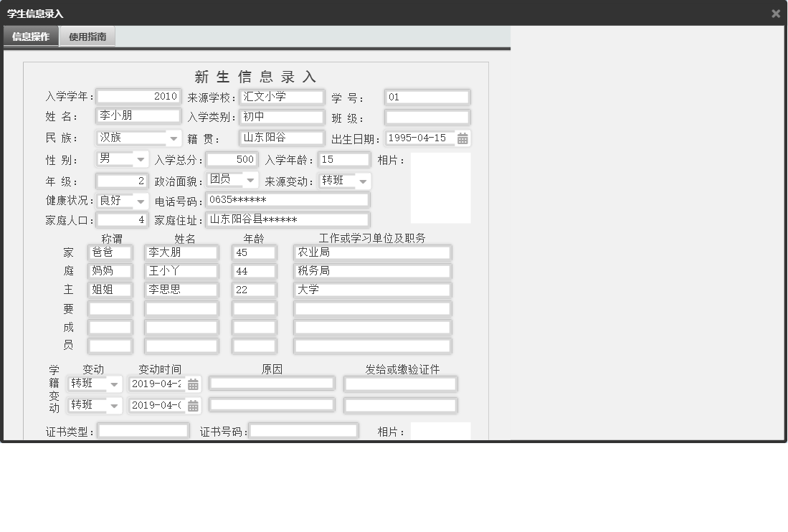The height and width of the screenshot is (532, 788).
Task: Switch to the 信息操作 tab
Action: coord(31,37)
